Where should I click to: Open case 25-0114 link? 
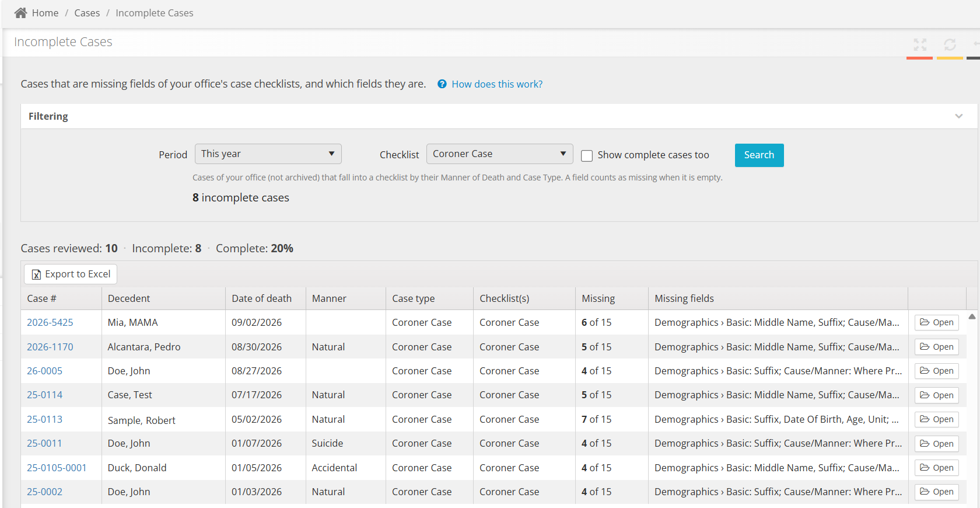(44, 395)
